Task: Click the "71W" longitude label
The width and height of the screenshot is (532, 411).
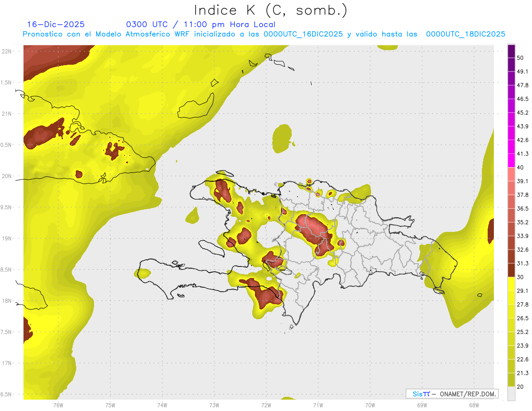Action: click(x=318, y=405)
